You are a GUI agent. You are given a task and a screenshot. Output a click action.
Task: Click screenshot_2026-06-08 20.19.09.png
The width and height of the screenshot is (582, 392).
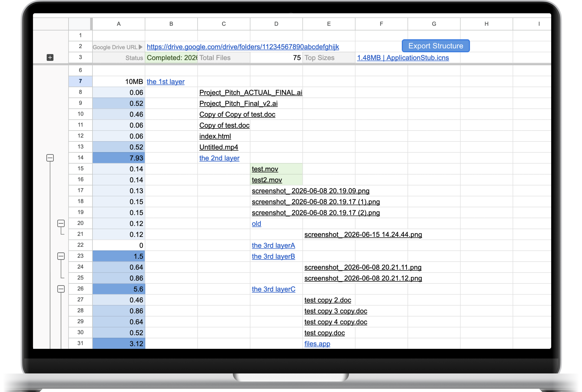pos(310,191)
